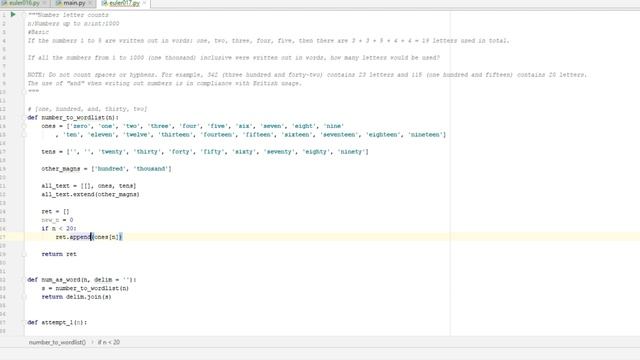This screenshot has width=640, height=360.
Task: Click the 'def number_to_wordlist(n):' line
Action: pyautogui.click(x=73, y=118)
